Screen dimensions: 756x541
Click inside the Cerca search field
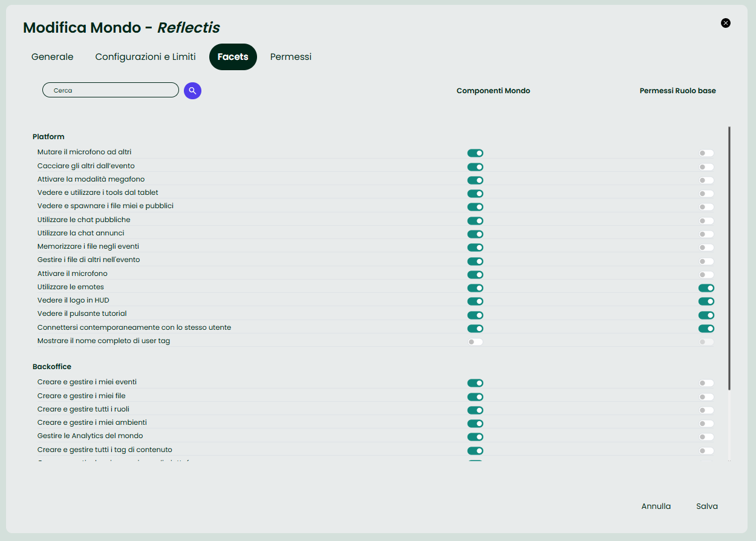click(x=110, y=90)
